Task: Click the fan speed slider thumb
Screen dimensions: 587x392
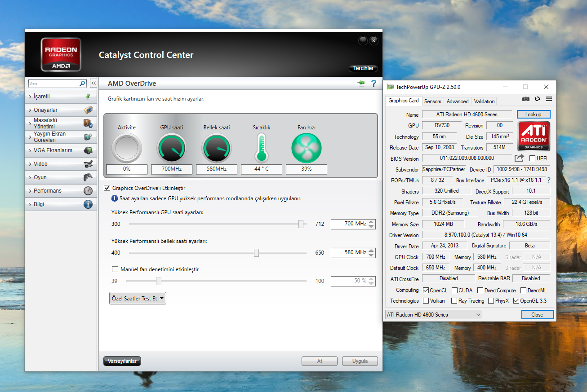Action: (x=159, y=281)
